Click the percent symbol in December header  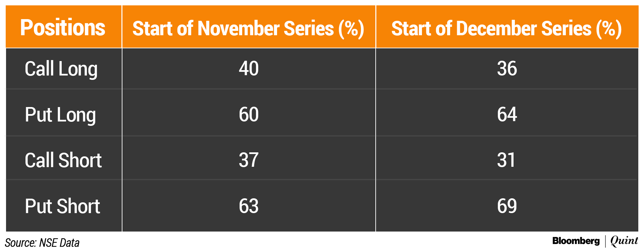coord(609,29)
